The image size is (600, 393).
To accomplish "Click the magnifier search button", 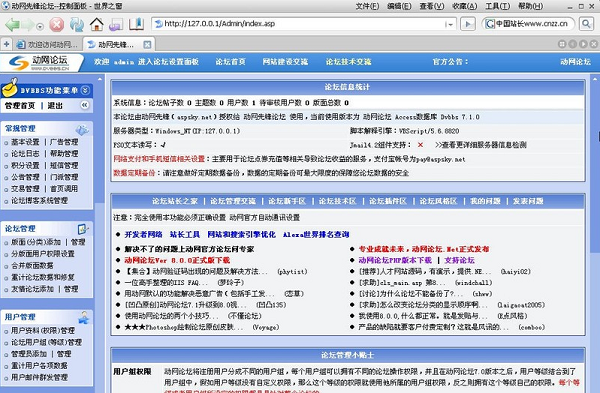I will 586,24.
